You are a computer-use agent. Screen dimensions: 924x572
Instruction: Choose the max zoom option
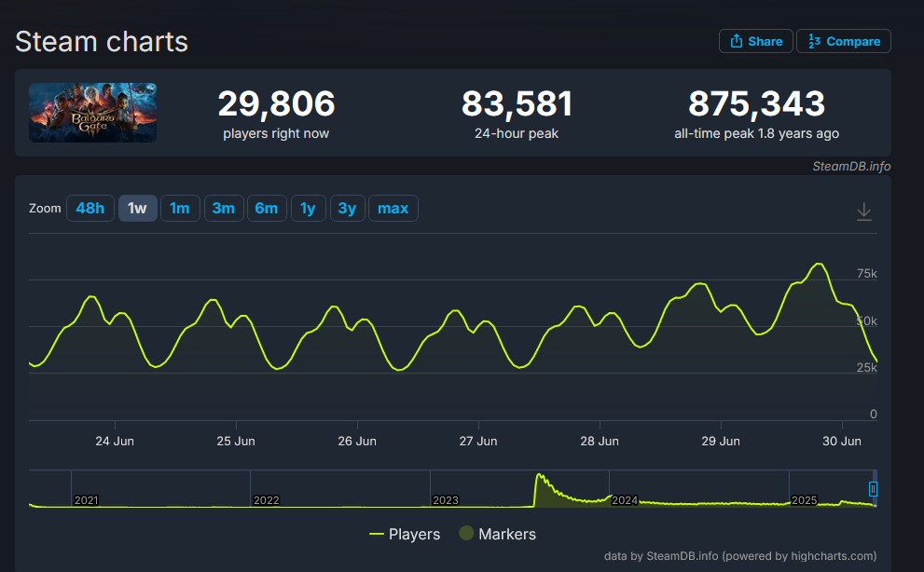(393, 208)
